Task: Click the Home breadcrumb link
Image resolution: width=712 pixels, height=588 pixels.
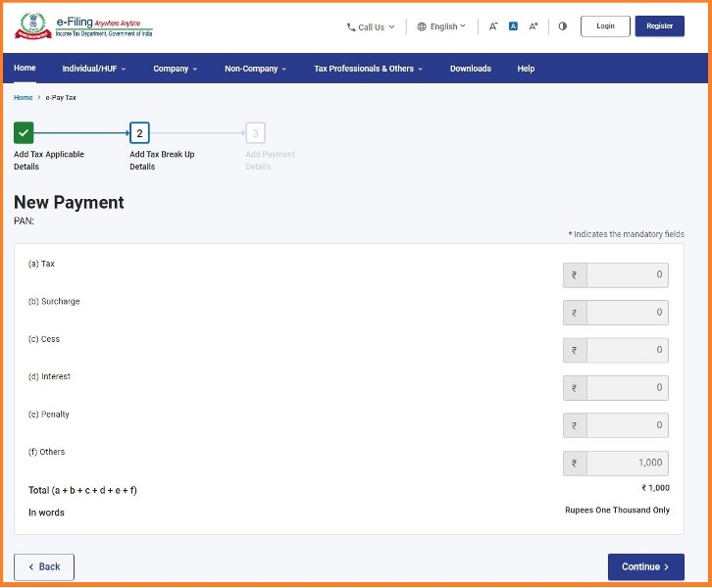Action: click(23, 98)
